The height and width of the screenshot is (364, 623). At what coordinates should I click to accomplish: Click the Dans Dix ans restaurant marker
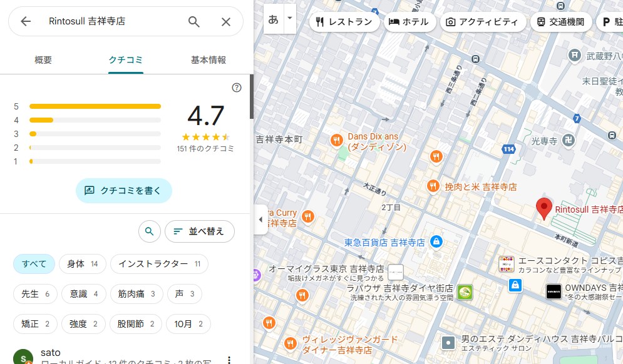[337, 139]
